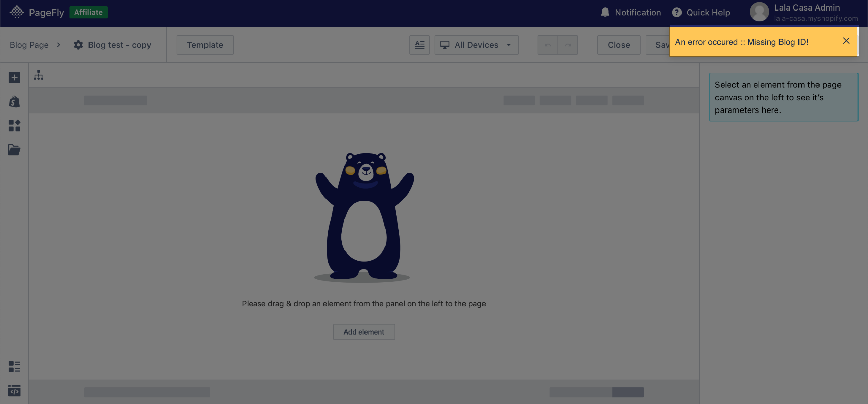Click the page settings gear icon
868x404 pixels.
click(x=78, y=45)
